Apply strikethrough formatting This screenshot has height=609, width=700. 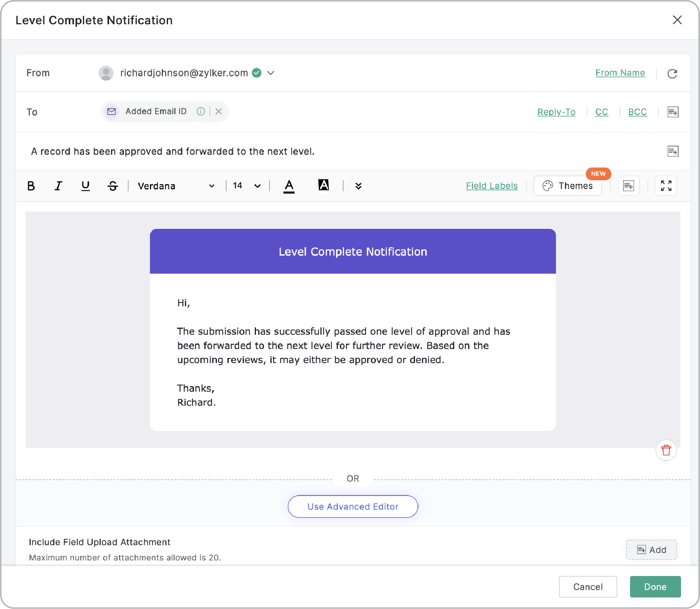tap(113, 186)
